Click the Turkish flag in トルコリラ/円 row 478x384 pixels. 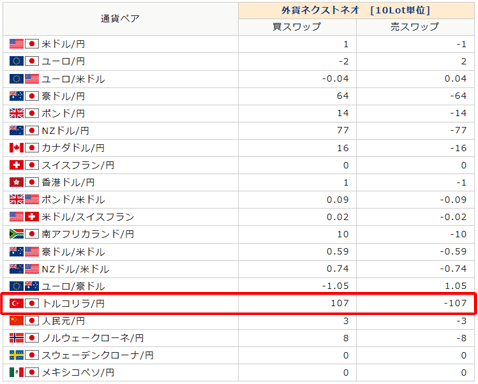[16, 303]
